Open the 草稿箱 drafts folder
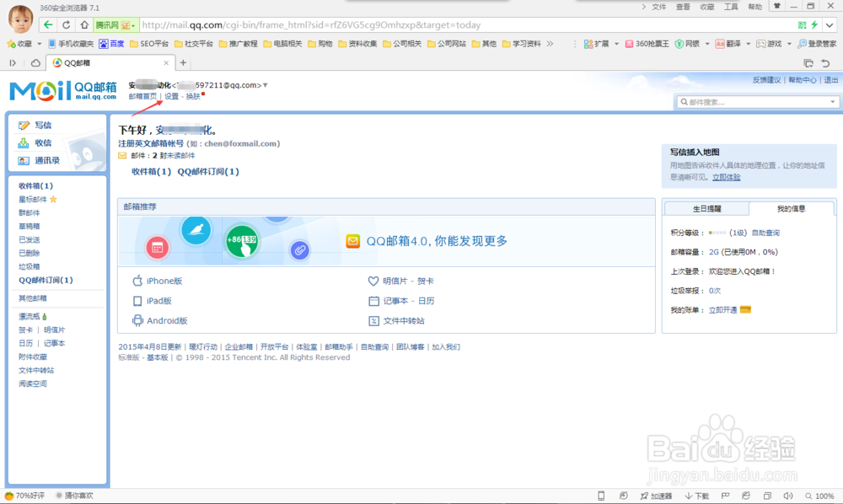 click(29, 226)
